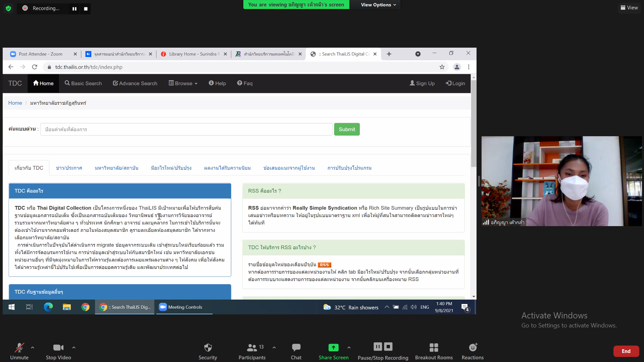Image resolution: width=644 pixels, height=362 pixels.
Task: Click the Login link
Action: click(455, 83)
